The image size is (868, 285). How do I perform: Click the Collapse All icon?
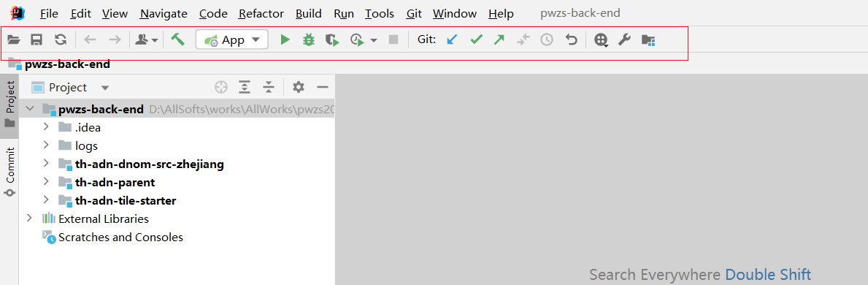point(269,87)
